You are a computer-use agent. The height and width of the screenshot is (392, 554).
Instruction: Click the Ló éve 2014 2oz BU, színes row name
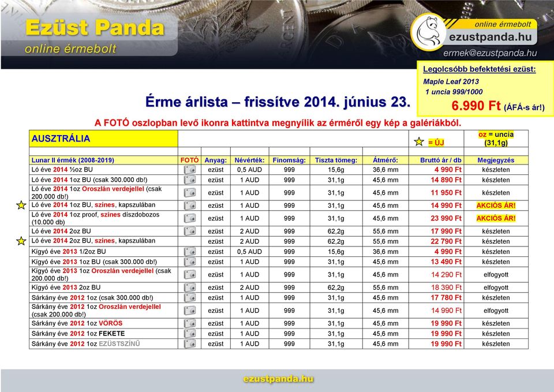(93, 241)
